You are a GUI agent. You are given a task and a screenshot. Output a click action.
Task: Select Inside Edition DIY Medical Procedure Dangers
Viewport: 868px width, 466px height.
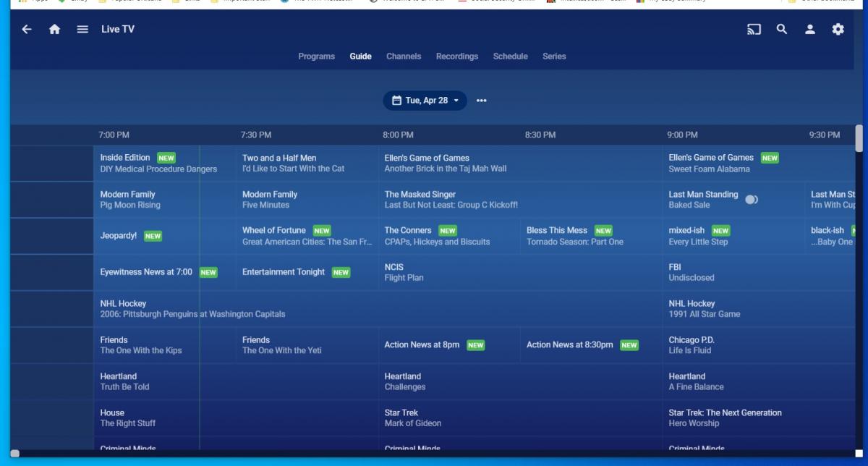tap(164, 164)
